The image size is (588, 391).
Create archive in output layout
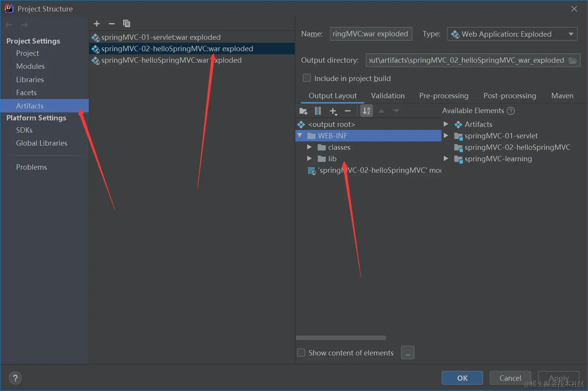point(318,111)
